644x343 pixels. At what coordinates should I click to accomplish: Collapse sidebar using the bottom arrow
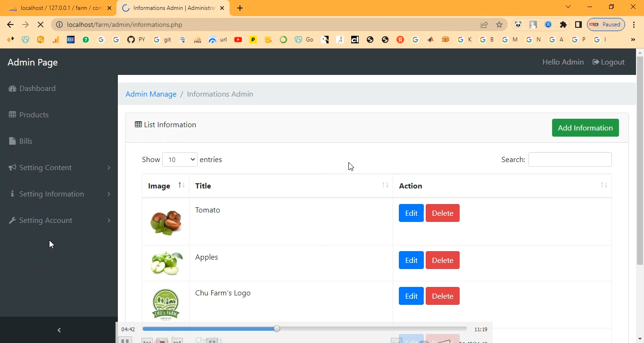point(59,330)
